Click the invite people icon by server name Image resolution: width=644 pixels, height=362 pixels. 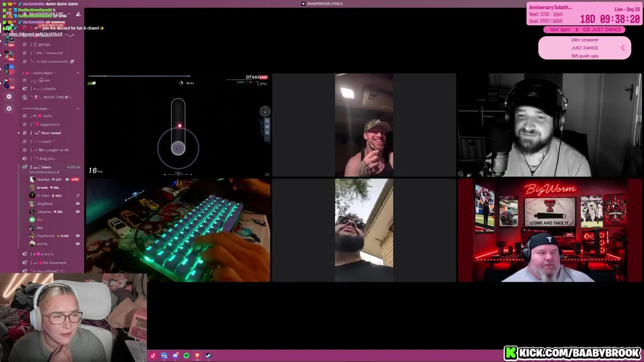tap(78, 15)
